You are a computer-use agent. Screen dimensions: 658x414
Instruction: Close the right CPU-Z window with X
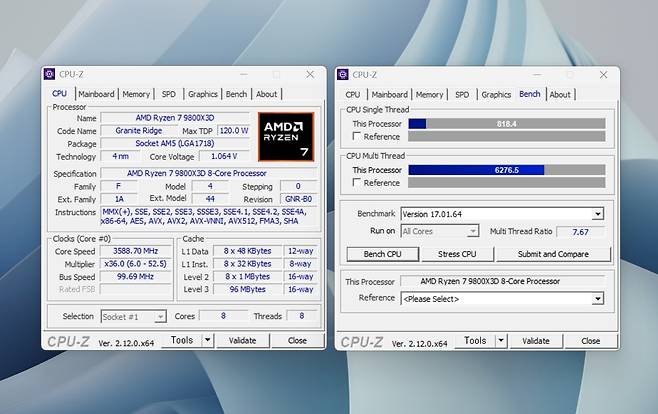pos(603,75)
